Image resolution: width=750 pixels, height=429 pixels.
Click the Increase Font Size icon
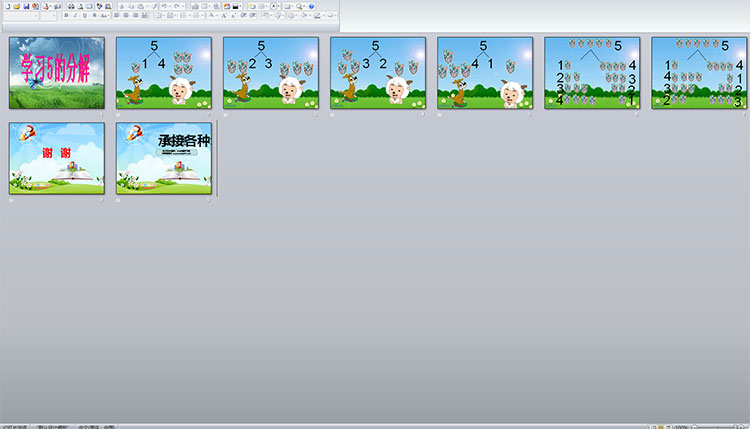223,15
